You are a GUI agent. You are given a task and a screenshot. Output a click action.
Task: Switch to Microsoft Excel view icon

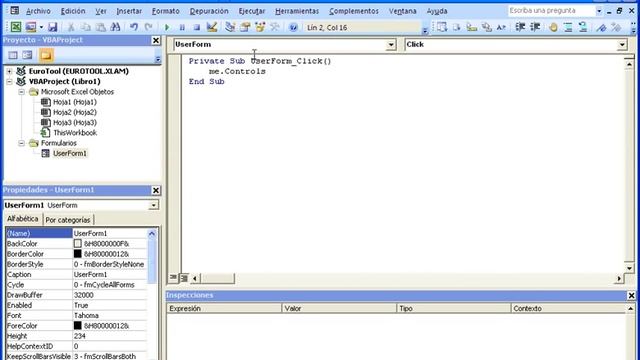coord(16,27)
